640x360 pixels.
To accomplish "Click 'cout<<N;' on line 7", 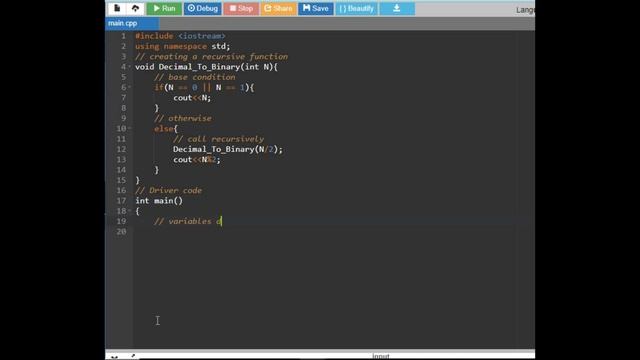I will click(x=192, y=98).
